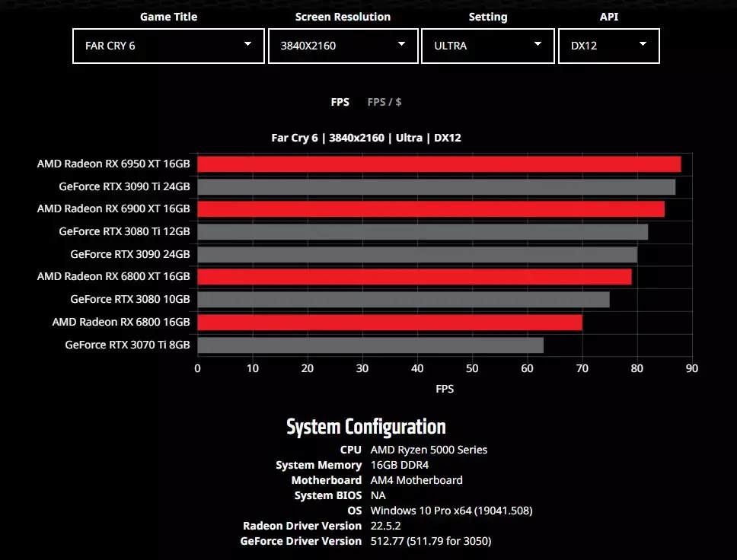Select the GeForce RTX 3080 Ti bar
737x560 pixels.
pos(423,231)
